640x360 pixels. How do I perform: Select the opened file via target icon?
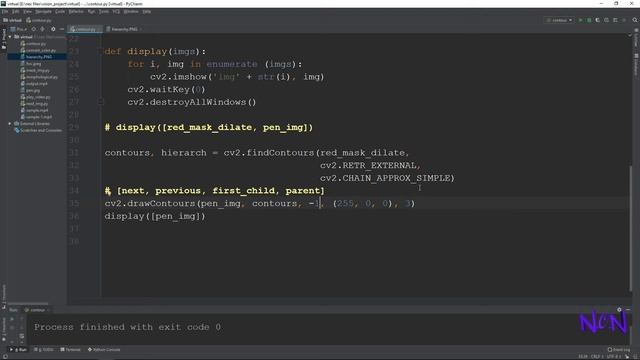pyautogui.click(x=33, y=29)
